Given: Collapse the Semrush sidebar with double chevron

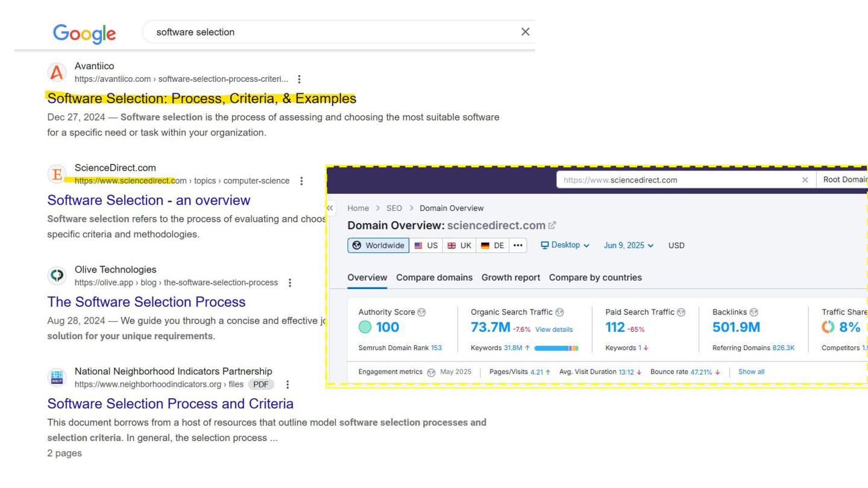Looking at the screenshot, I should click(x=330, y=208).
